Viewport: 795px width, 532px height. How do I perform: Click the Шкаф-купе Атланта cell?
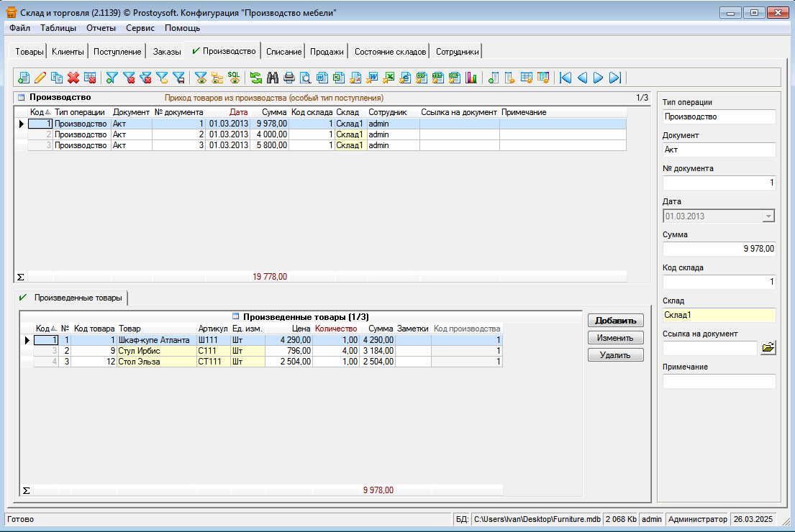tap(156, 341)
